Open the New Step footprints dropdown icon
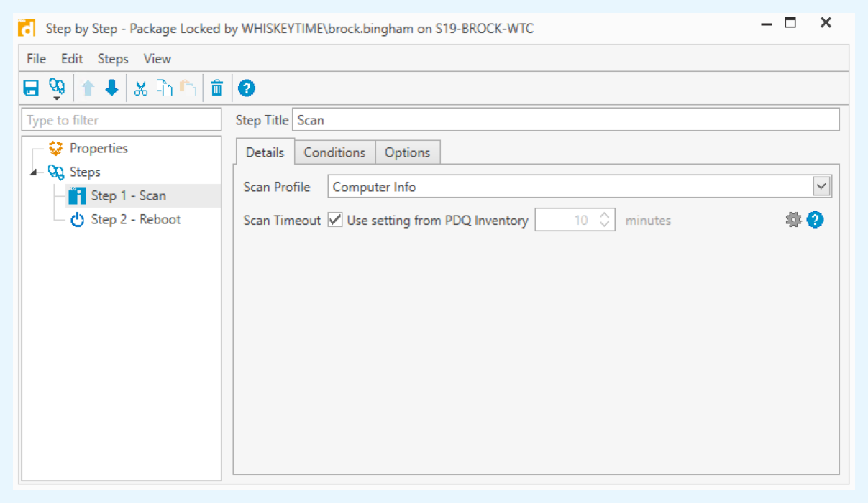The width and height of the screenshot is (868, 503). [57, 89]
